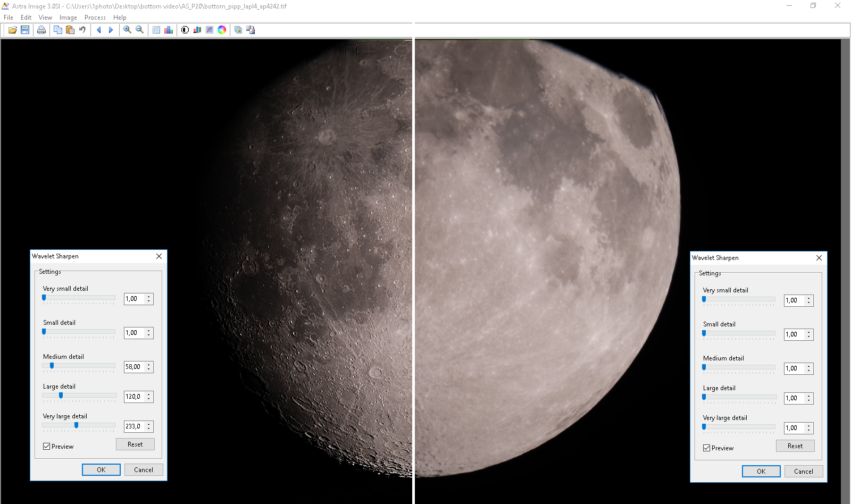
Task: Click the Save disk icon
Action: click(25, 30)
